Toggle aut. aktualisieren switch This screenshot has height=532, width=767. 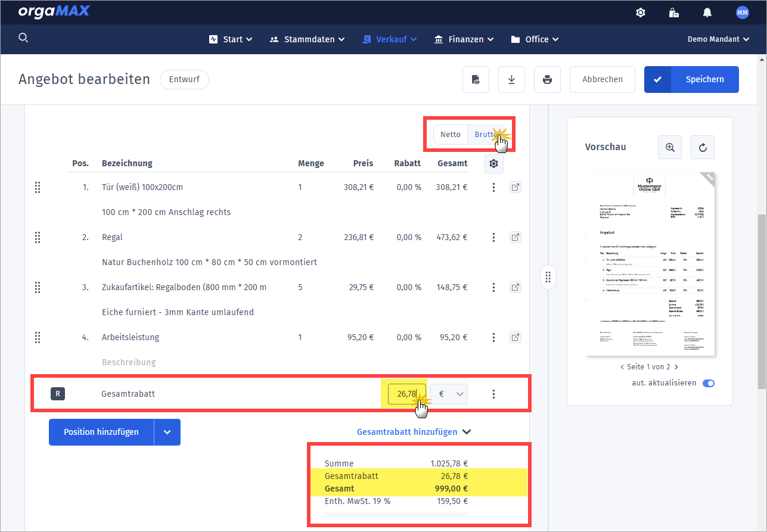pyautogui.click(x=709, y=383)
